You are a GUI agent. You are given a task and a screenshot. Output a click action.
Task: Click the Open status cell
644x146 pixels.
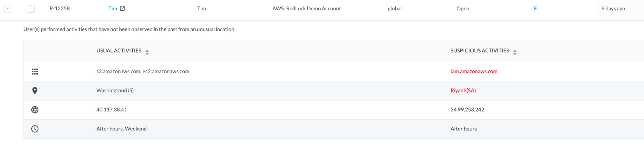pyautogui.click(x=463, y=8)
